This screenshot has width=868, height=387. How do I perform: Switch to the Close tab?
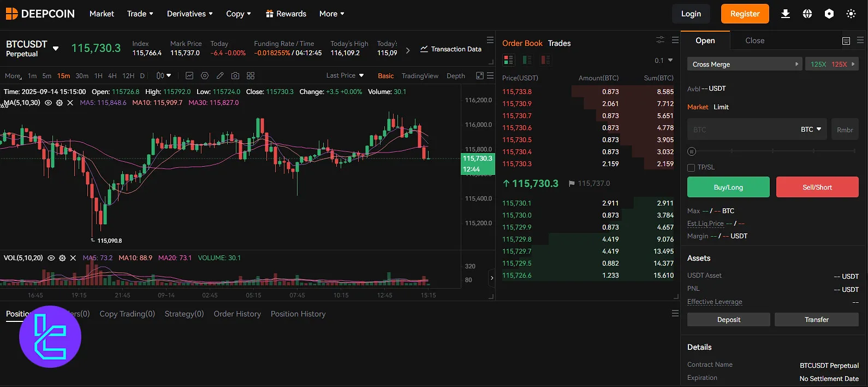tap(755, 40)
